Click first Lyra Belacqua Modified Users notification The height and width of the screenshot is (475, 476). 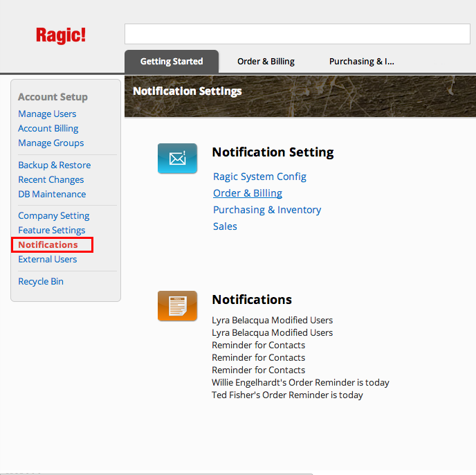[273, 320]
